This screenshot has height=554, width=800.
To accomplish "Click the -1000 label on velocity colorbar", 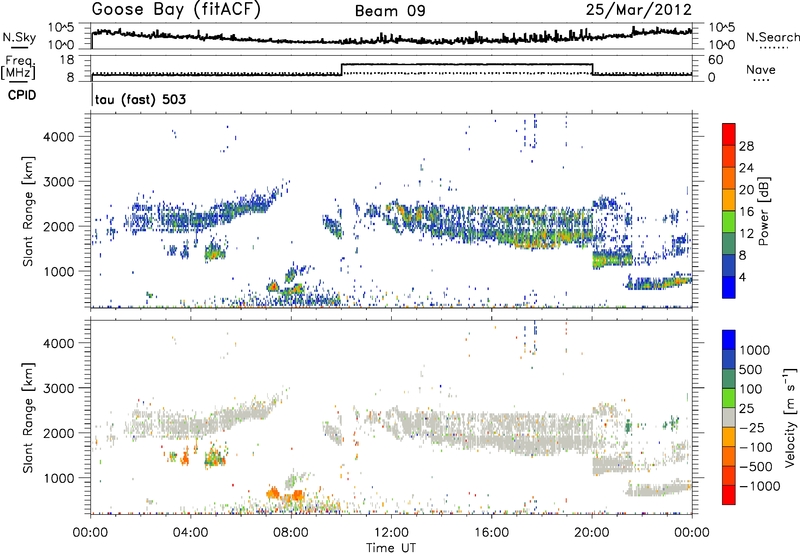I will (759, 486).
